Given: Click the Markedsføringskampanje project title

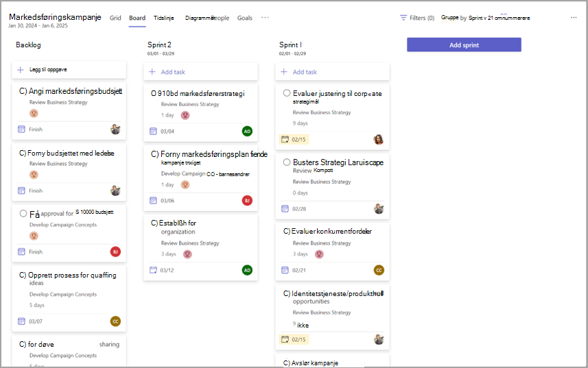Looking at the screenshot, I should (x=55, y=17).
